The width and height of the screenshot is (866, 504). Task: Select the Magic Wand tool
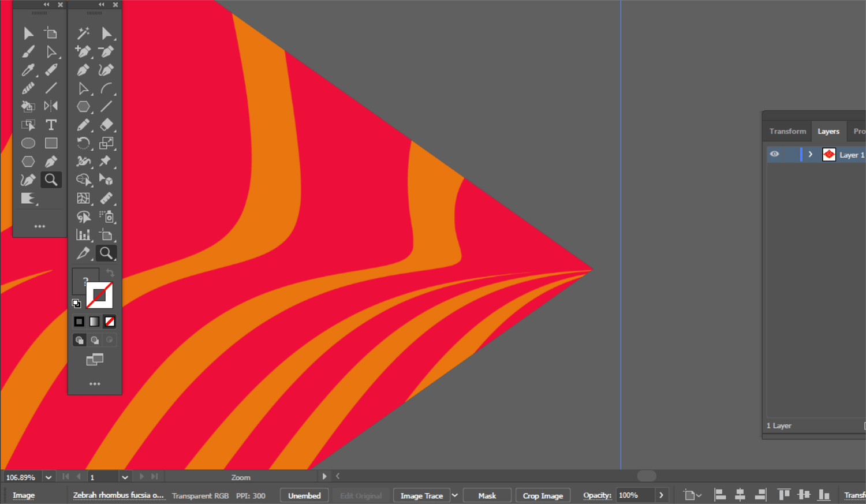[84, 33]
